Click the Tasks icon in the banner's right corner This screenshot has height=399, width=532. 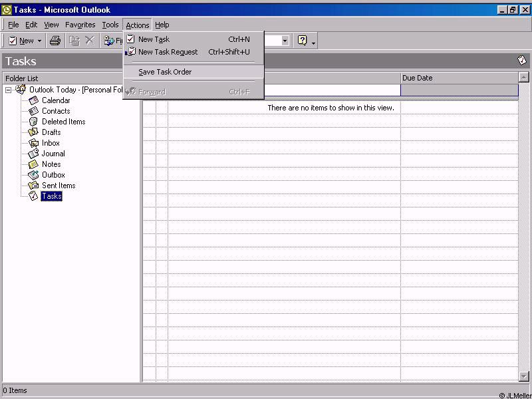[x=522, y=61]
